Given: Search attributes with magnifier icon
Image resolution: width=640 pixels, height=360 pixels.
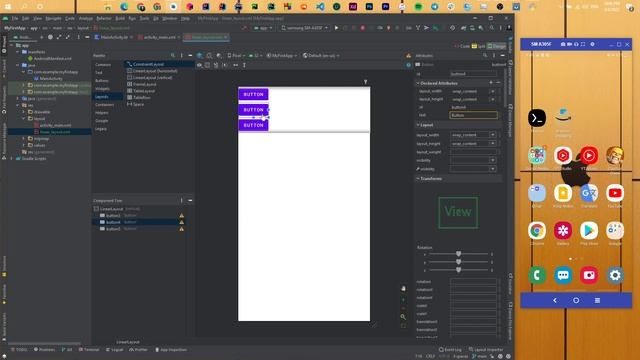Looking at the screenshot, I should click(x=485, y=56).
